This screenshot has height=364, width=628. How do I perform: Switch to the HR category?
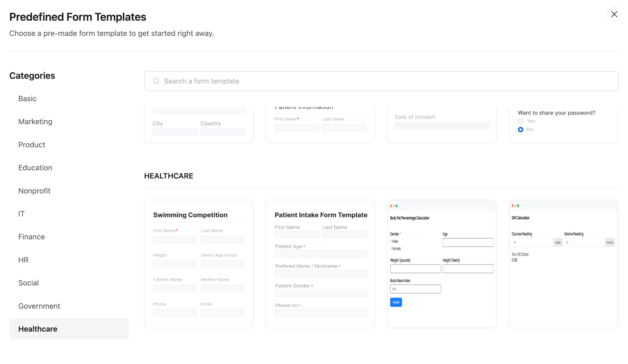[x=23, y=260]
